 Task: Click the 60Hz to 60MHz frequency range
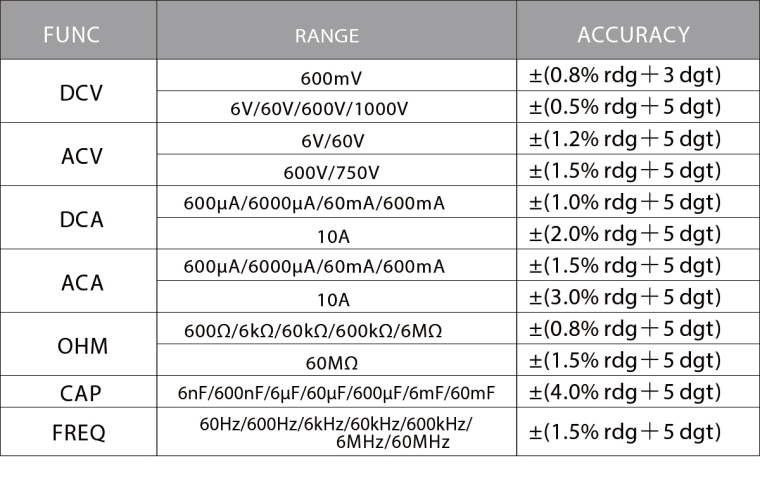pyautogui.click(x=335, y=433)
